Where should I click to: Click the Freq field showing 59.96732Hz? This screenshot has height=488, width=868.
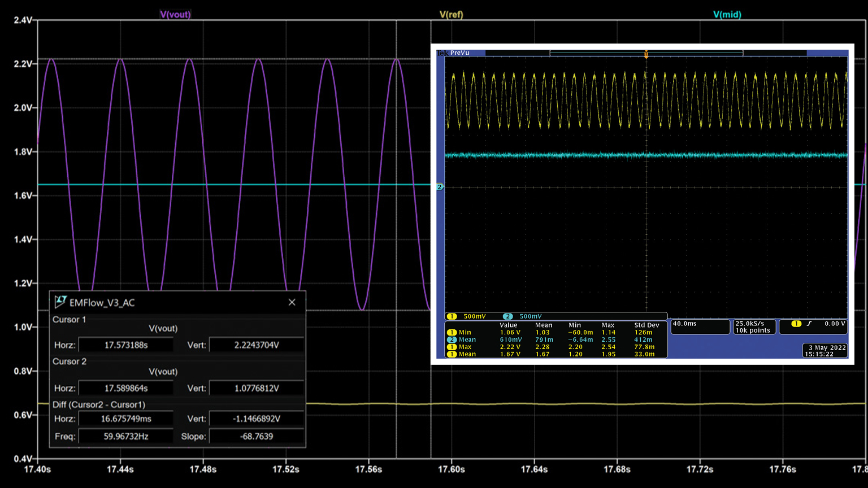coord(125,437)
